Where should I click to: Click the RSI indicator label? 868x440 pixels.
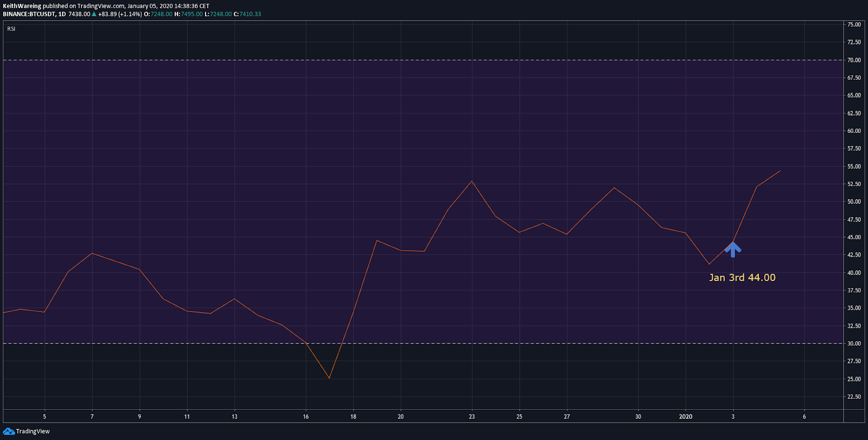pyautogui.click(x=11, y=29)
